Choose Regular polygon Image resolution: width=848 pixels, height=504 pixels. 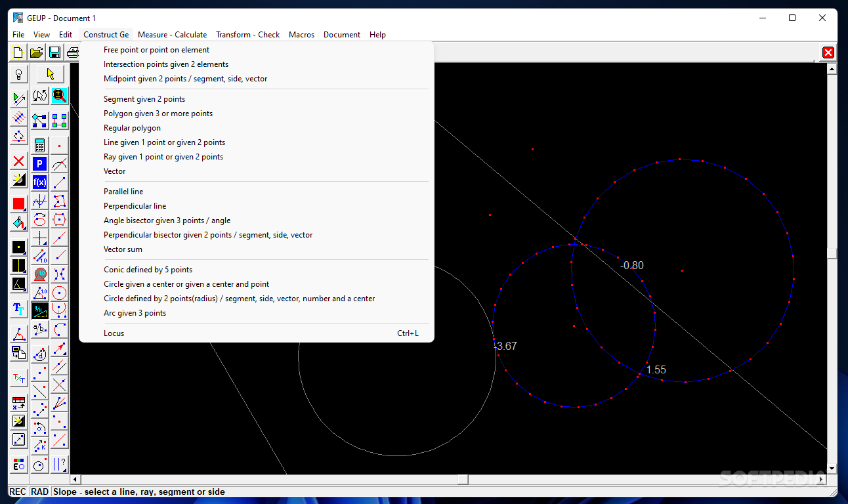coord(257,128)
